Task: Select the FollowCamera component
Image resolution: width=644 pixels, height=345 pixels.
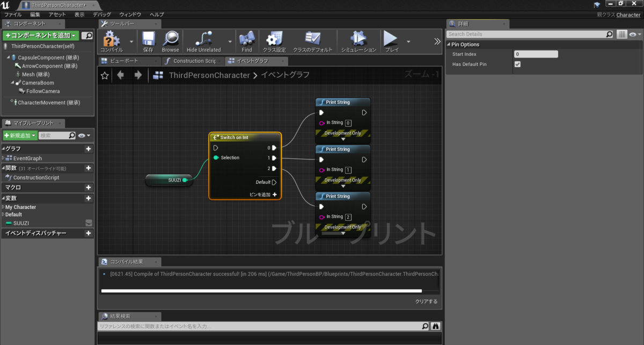Action: coord(43,91)
